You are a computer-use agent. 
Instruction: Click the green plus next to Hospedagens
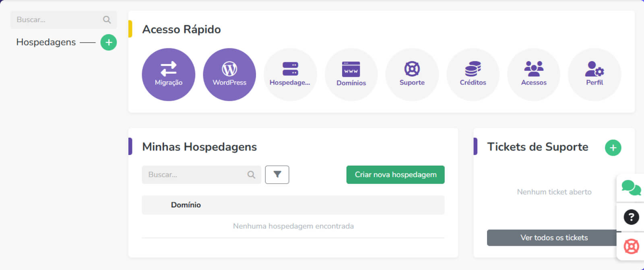point(109,42)
